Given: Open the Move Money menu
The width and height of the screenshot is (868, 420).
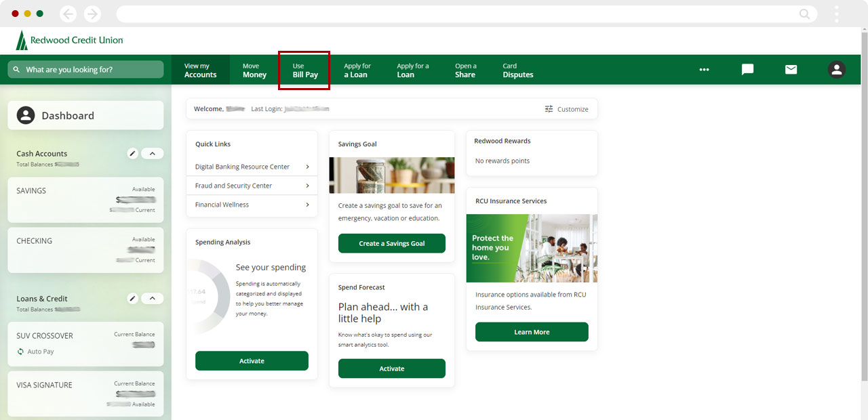Looking at the screenshot, I should coord(254,70).
